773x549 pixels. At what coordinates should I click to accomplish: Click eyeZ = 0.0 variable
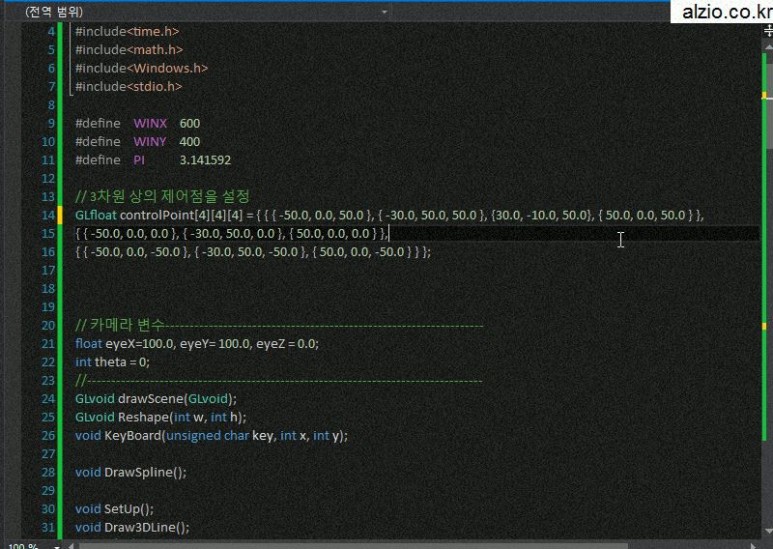(x=286, y=343)
